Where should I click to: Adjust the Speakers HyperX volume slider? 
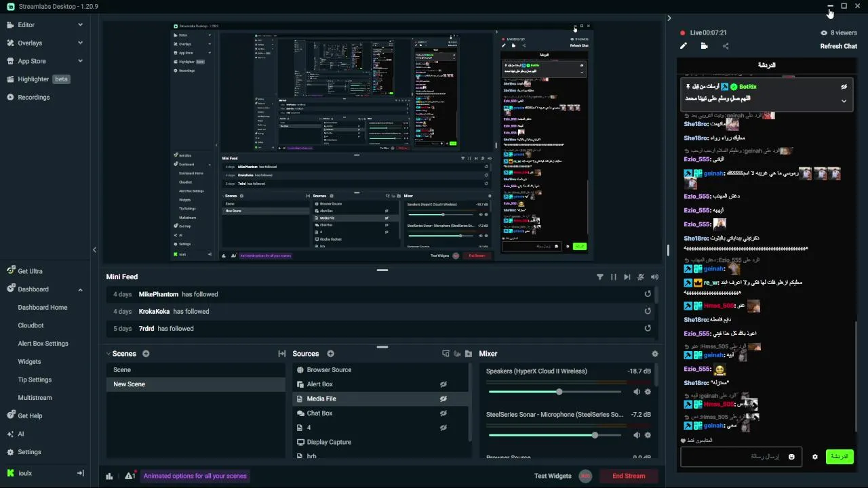point(555,392)
